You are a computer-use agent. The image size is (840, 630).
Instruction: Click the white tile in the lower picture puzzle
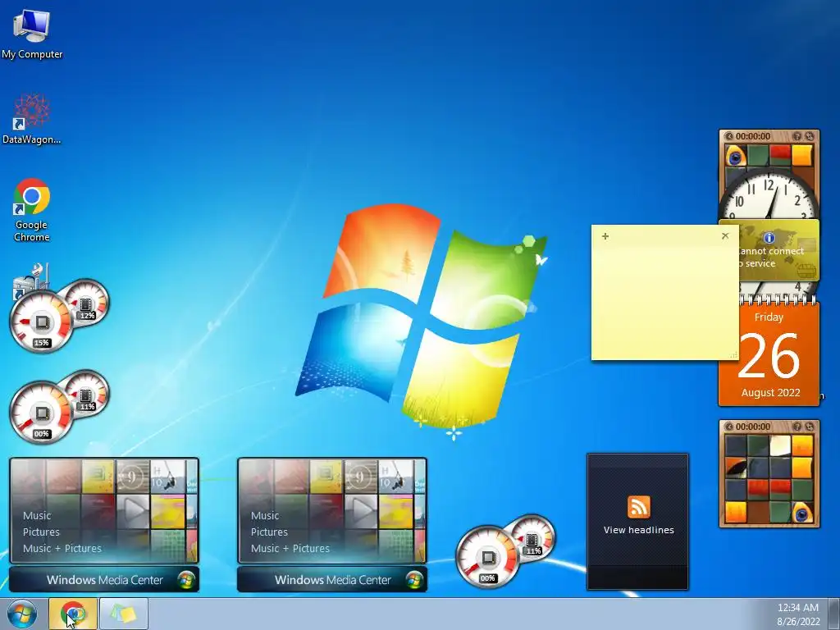780,445
